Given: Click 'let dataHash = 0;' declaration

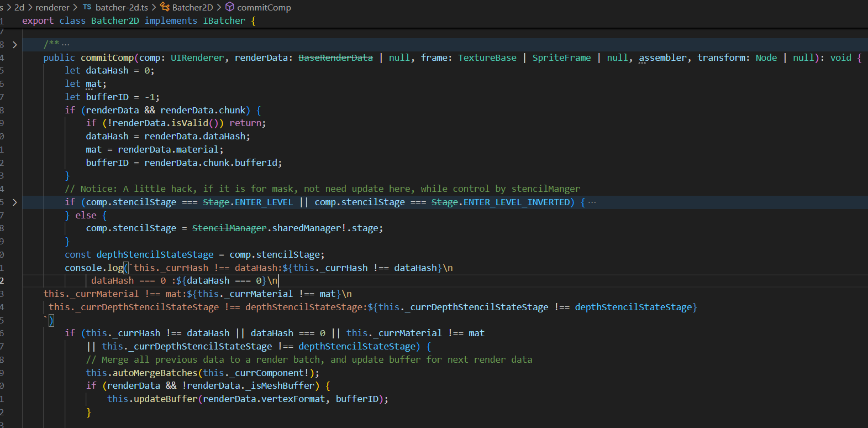Looking at the screenshot, I should point(109,71).
